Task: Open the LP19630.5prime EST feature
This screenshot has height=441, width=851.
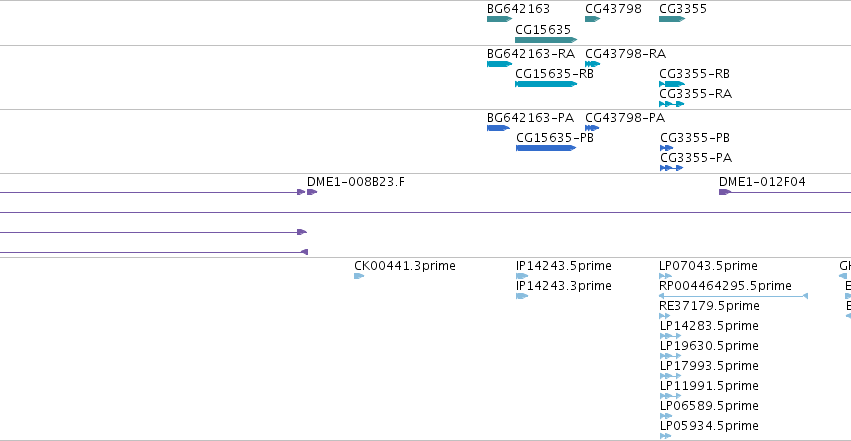Action: (x=670, y=356)
